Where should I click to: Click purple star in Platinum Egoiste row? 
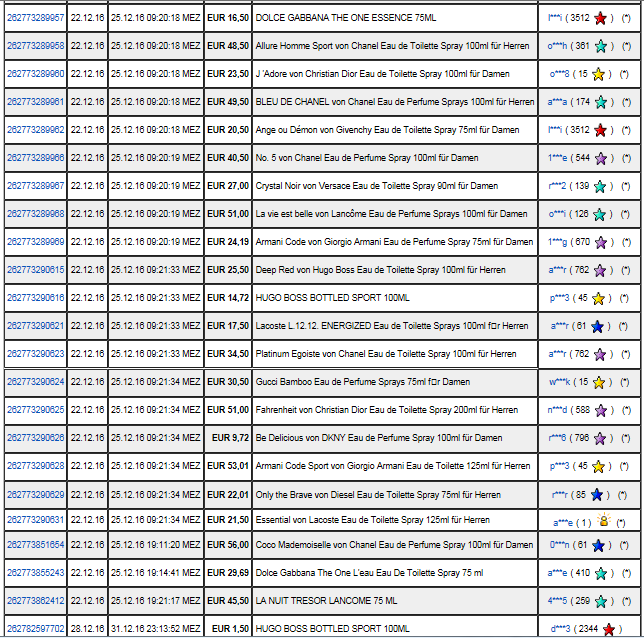[600, 354]
